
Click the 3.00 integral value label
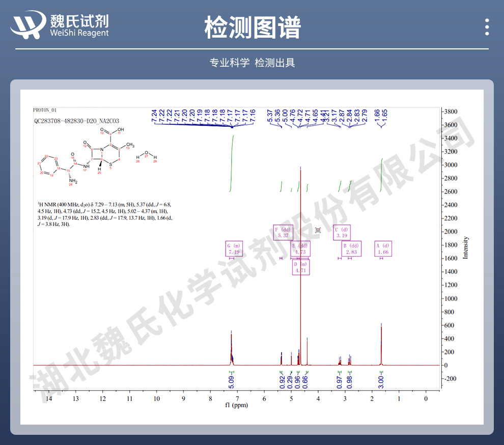pos(381,381)
